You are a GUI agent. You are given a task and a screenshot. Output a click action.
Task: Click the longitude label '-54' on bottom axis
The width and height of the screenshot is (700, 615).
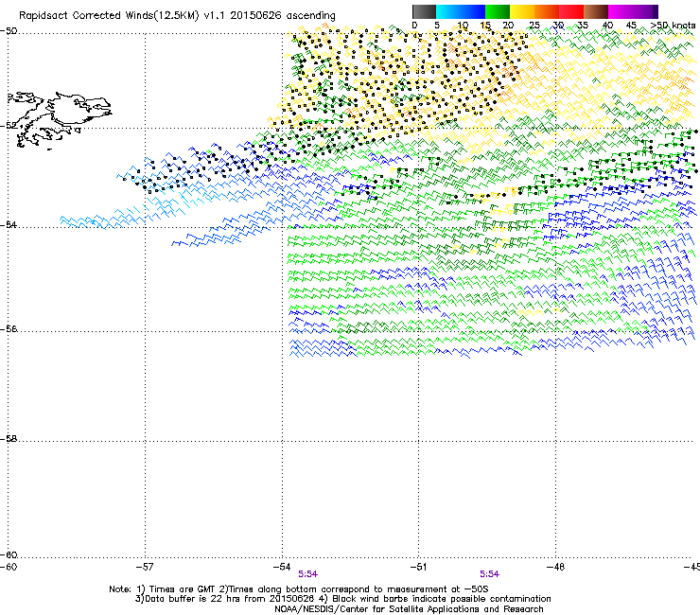tap(282, 567)
